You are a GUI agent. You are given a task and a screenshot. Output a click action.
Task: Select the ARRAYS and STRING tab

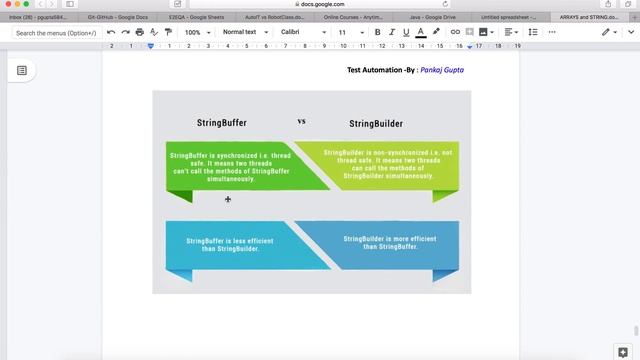589,17
